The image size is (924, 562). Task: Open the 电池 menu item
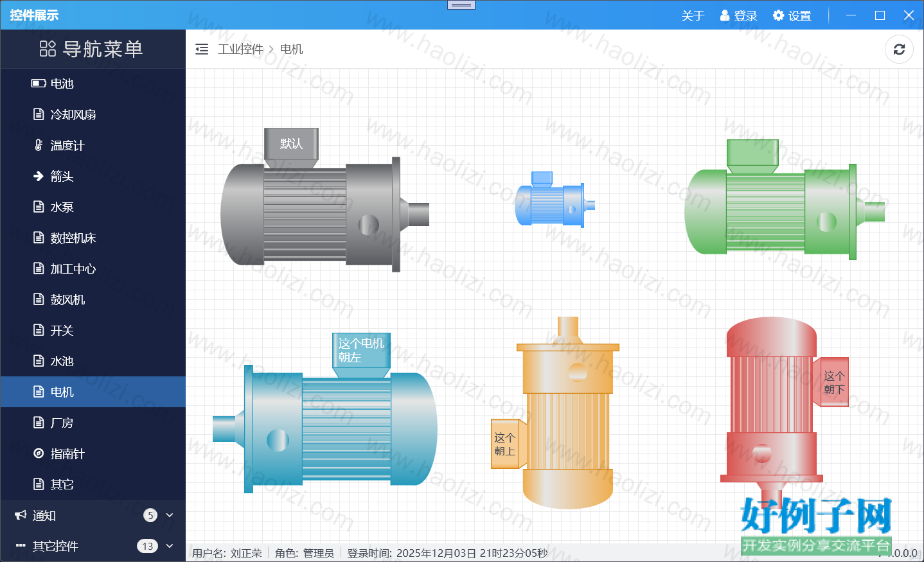(x=93, y=83)
